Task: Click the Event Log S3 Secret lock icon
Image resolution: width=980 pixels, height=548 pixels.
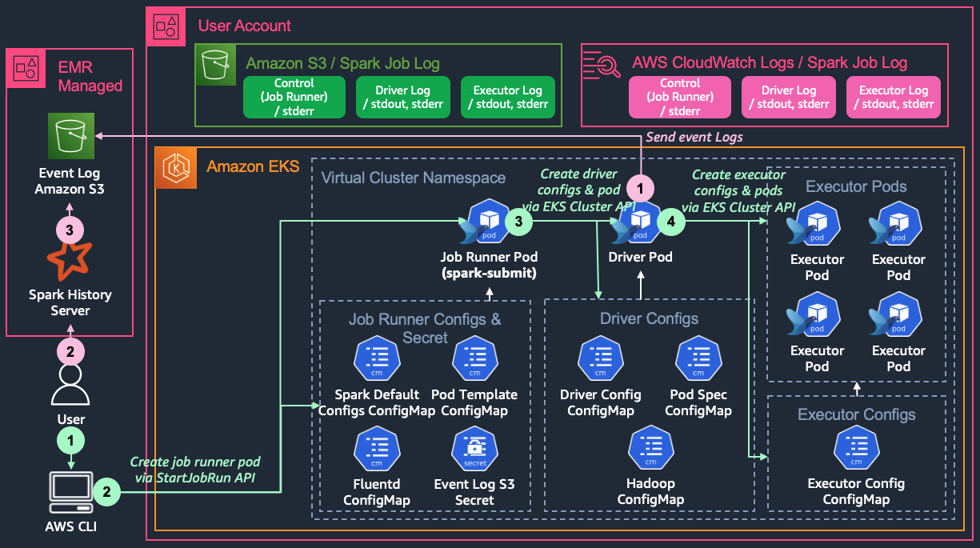Action: click(474, 449)
